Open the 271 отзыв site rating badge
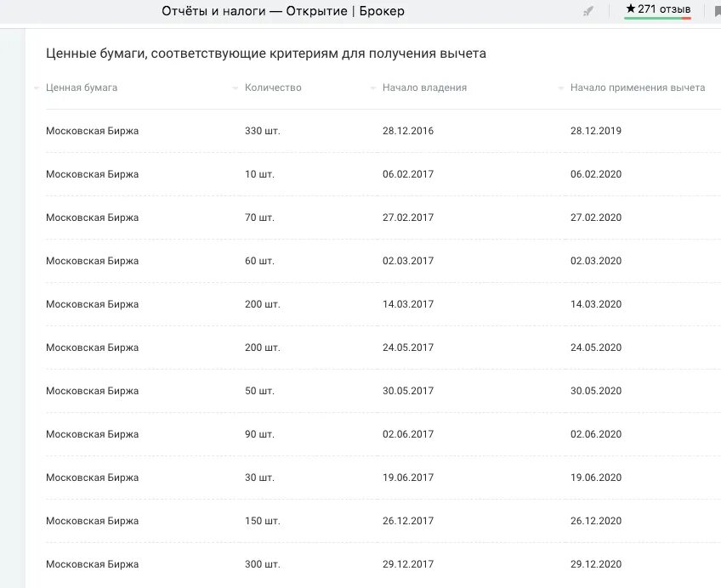 pos(657,10)
